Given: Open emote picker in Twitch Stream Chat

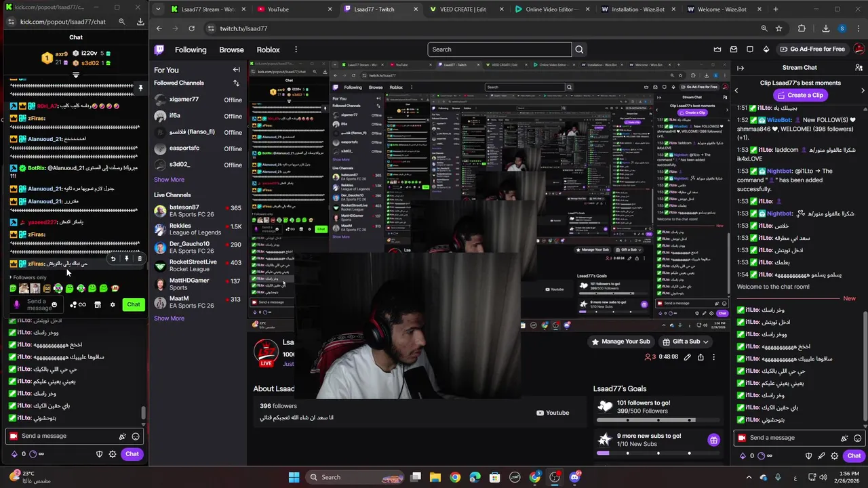Looking at the screenshot, I should [x=858, y=439].
